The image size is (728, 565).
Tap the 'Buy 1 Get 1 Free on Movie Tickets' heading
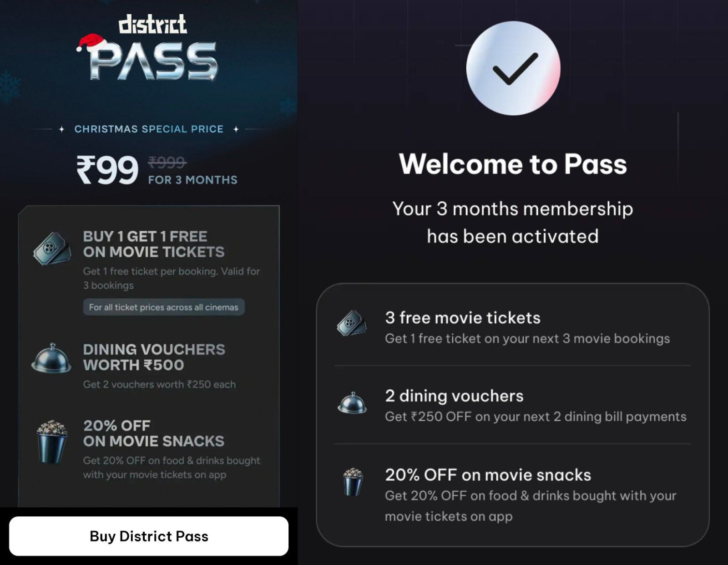click(153, 244)
